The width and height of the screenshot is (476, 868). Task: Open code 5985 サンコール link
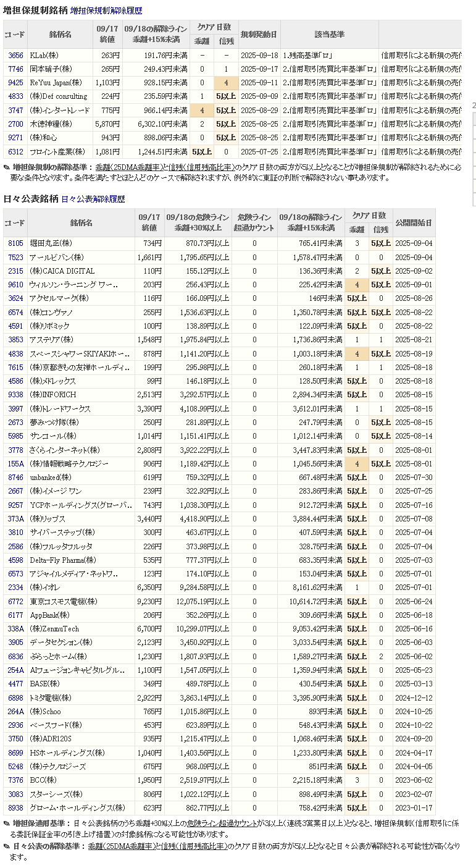pyautogui.click(x=15, y=436)
